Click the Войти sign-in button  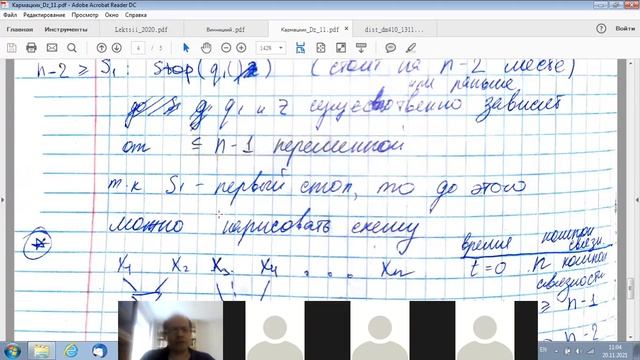[x=625, y=29]
